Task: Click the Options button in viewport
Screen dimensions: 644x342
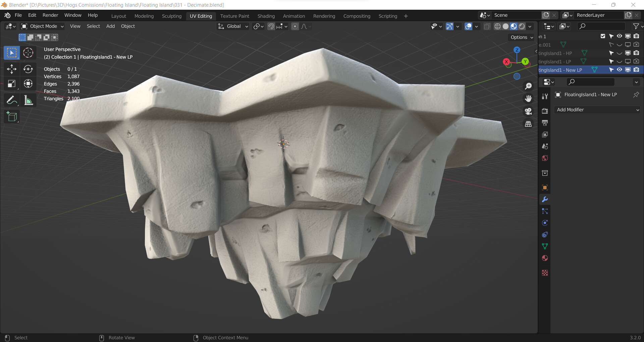Action: (x=522, y=37)
